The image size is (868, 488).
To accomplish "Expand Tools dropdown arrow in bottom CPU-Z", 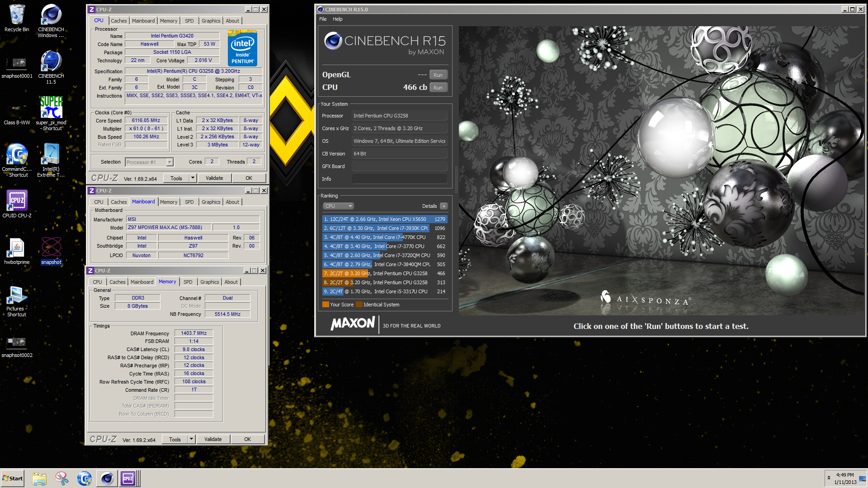I will tap(191, 439).
